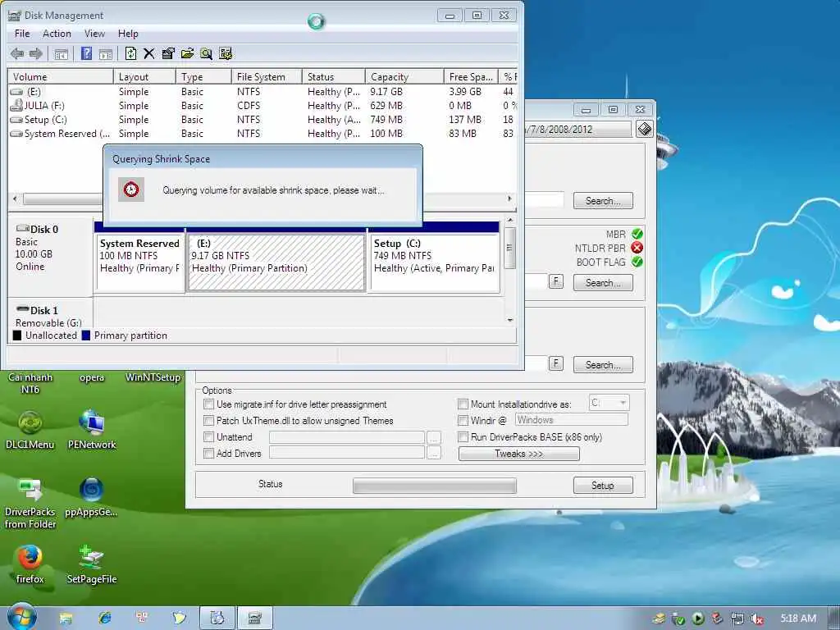Image resolution: width=840 pixels, height=630 pixels.
Task: Click the volume list right scroll arrow
Action: (x=509, y=199)
